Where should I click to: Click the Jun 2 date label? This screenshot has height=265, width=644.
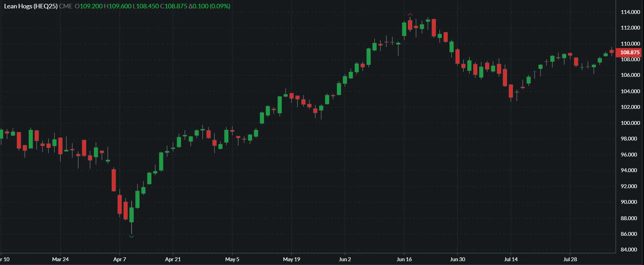click(x=345, y=259)
